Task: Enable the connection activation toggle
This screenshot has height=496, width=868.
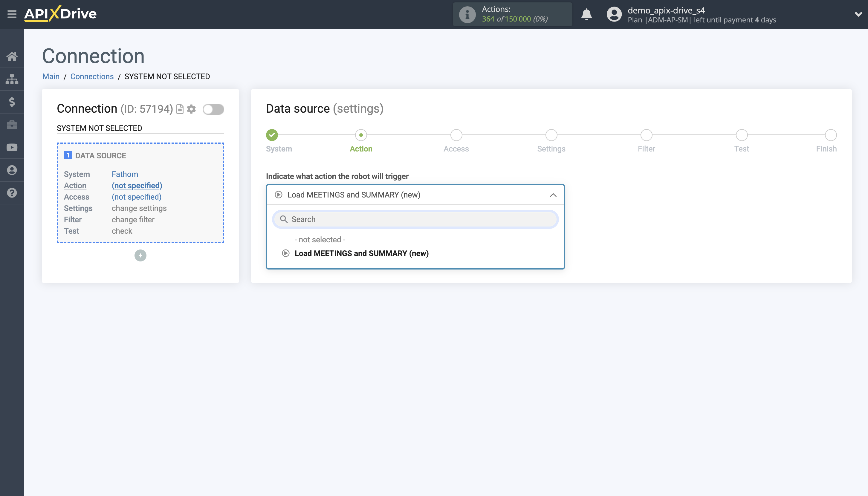Action: click(213, 110)
